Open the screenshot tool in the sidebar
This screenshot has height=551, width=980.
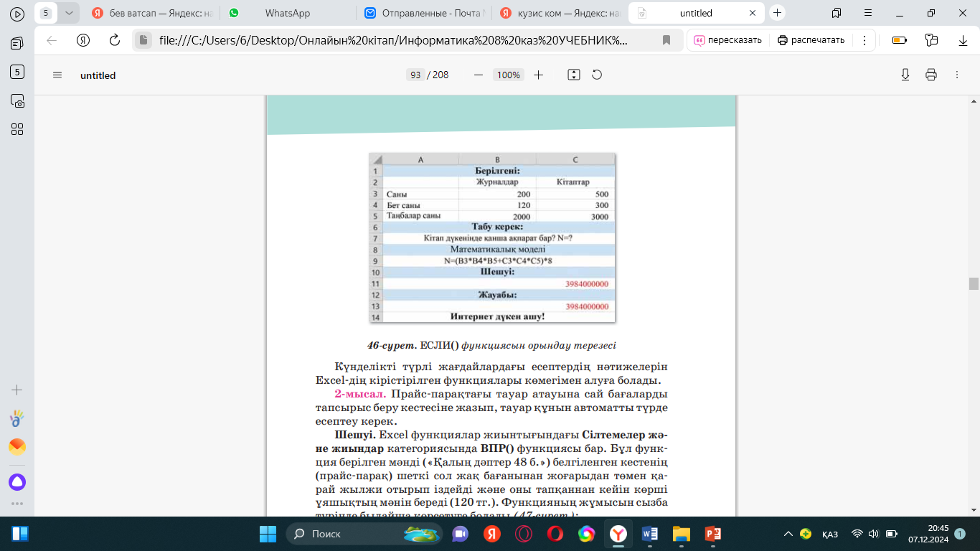17,100
